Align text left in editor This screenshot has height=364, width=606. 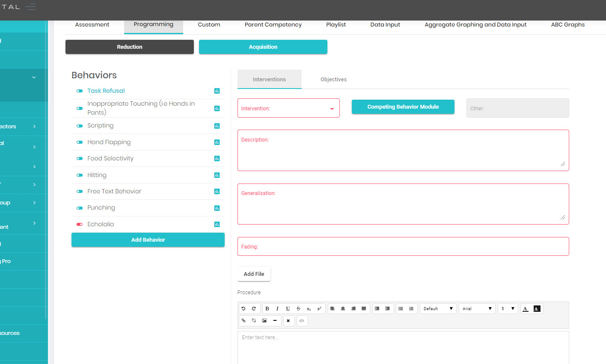(333, 308)
